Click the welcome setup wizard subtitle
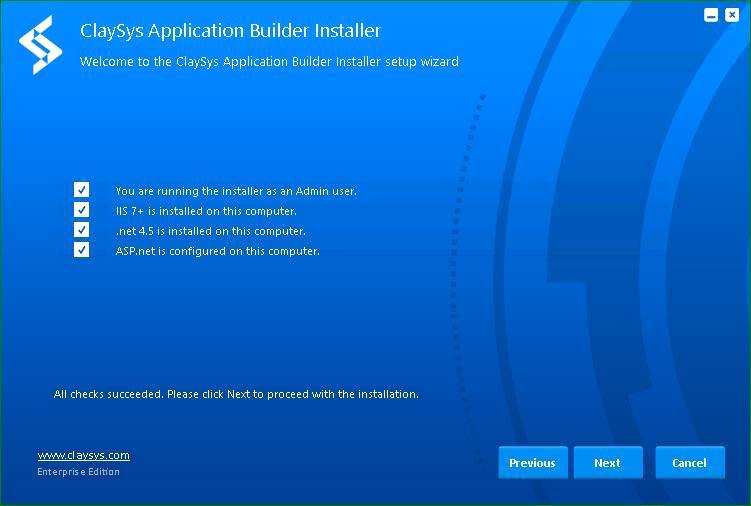Screen dimensions: 751x506 pyautogui.click(x=269, y=62)
